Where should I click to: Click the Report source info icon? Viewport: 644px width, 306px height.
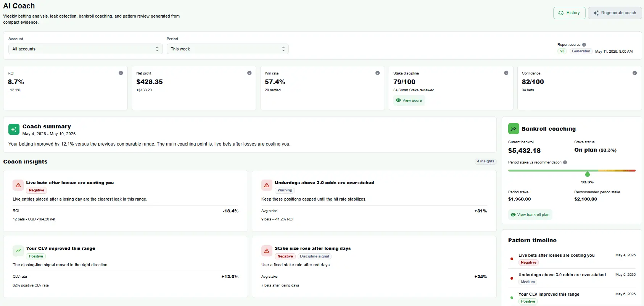coord(584,45)
